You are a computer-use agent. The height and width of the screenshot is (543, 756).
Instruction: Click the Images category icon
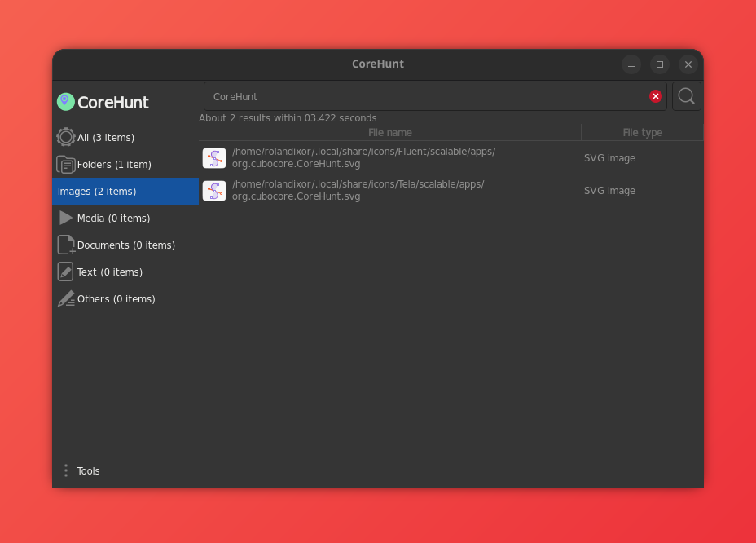click(x=66, y=191)
